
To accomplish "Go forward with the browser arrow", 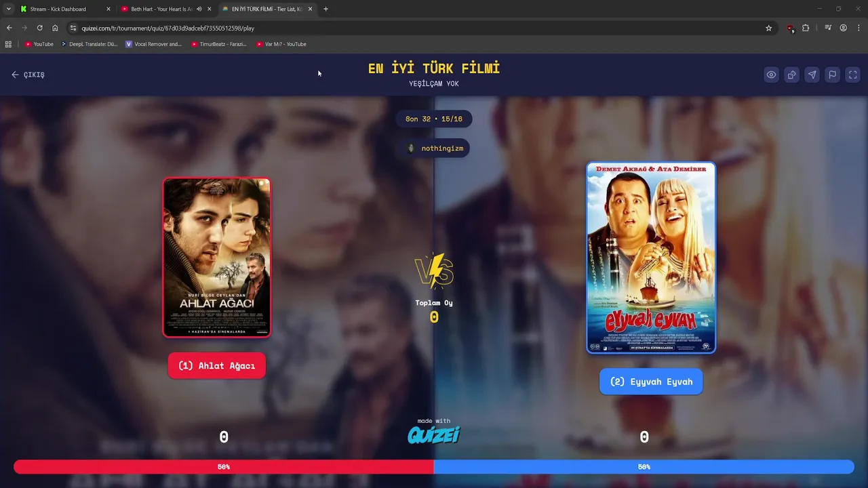I will pos(24,28).
